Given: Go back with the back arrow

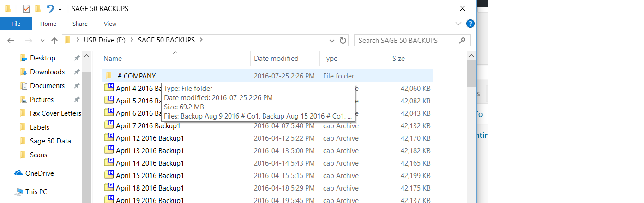Looking at the screenshot, I should (x=11, y=41).
